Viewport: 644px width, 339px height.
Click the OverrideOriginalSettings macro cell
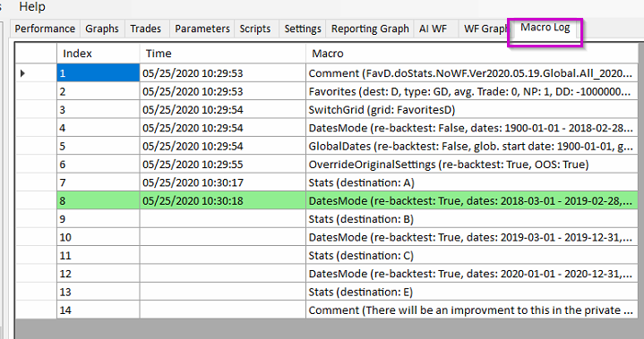click(x=472, y=165)
